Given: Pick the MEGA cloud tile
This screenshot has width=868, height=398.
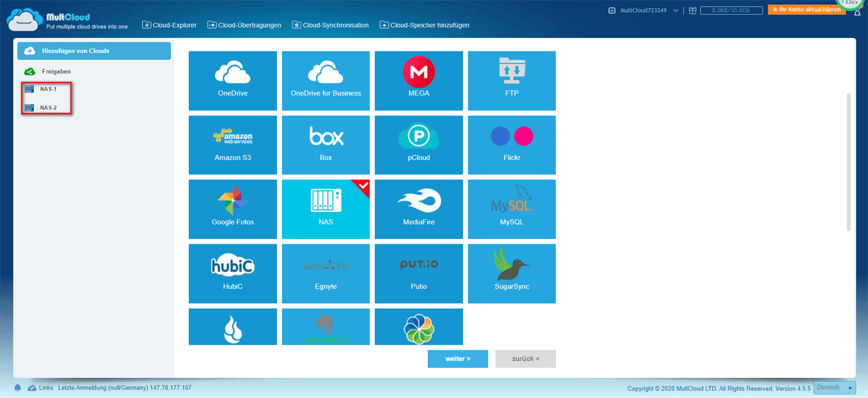Looking at the screenshot, I should click(419, 80).
